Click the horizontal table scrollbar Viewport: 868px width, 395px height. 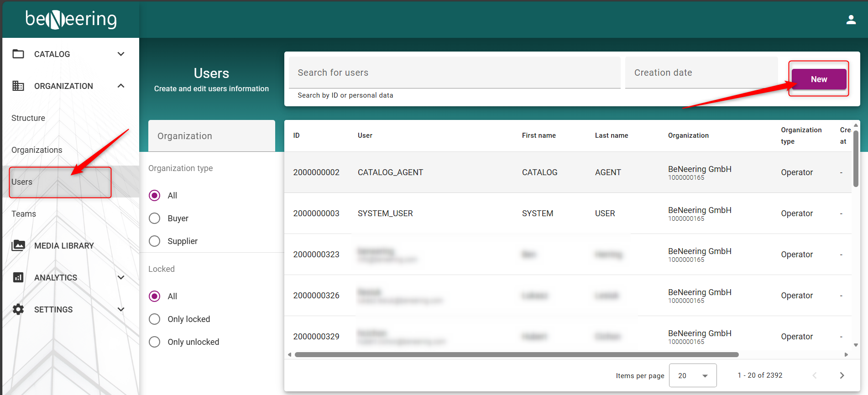[516, 354]
